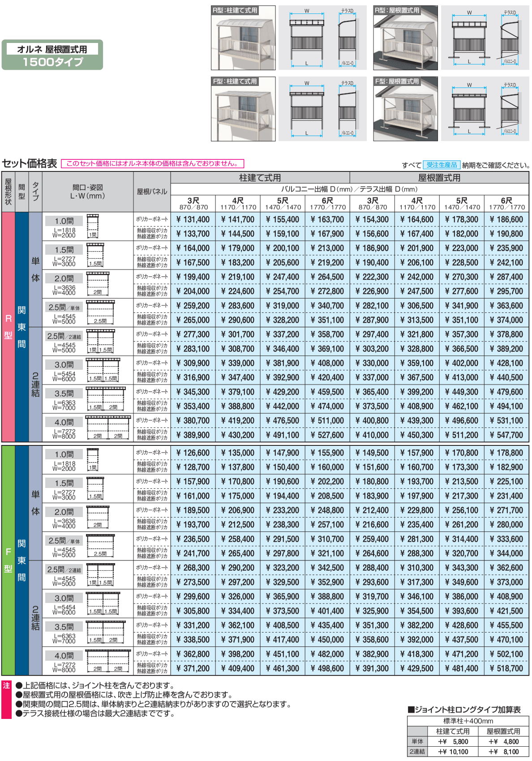Screen dimensions: 532x761
Task: Click the 標準柱+400mm table header
Action: pos(468,721)
